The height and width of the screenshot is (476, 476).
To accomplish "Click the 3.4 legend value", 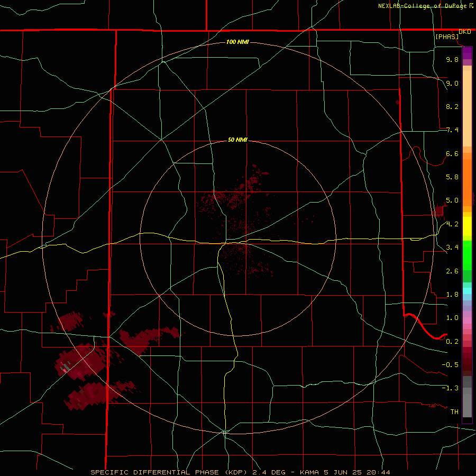I will (452, 248).
